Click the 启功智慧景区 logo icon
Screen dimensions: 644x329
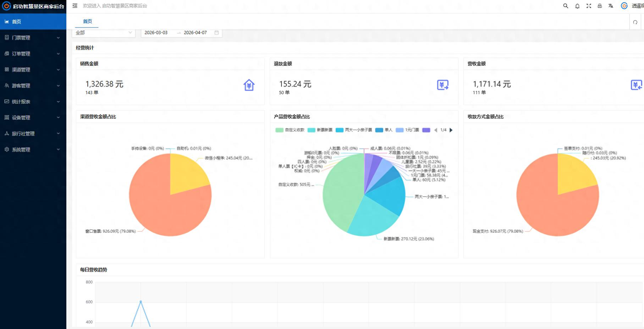[6, 6]
